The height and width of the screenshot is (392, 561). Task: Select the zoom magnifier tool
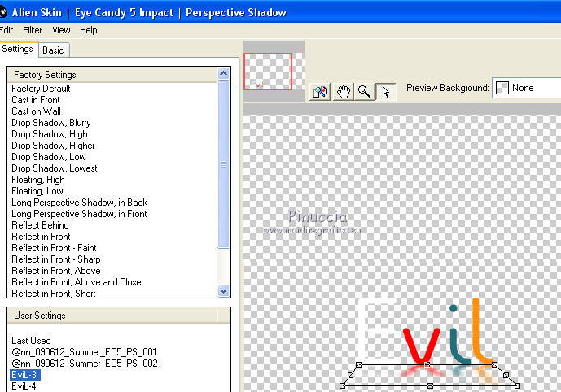364,92
